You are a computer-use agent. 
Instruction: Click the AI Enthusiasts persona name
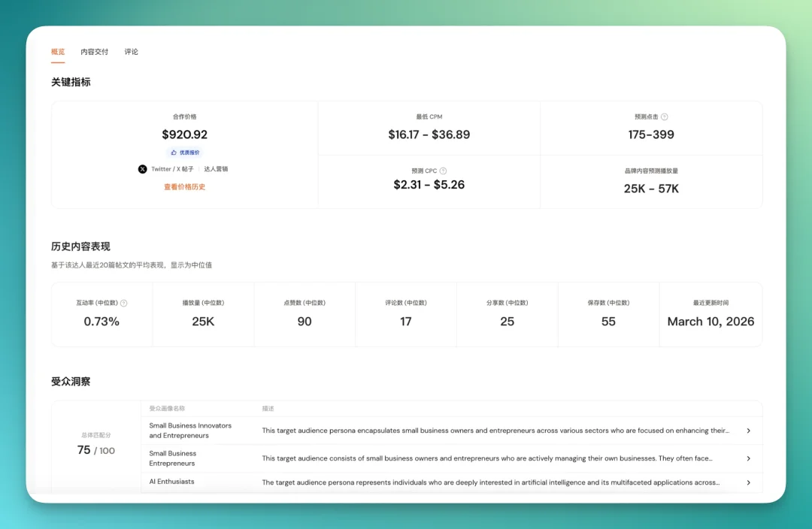pos(171,482)
